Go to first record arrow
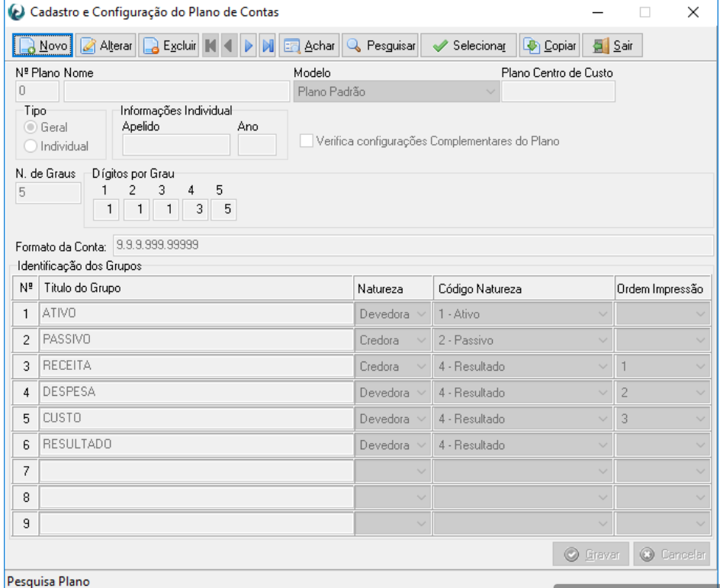 (211, 46)
